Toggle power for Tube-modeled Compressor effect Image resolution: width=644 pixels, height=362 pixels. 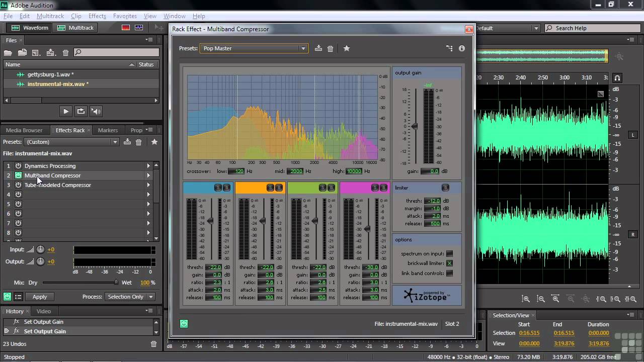[x=18, y=185]
